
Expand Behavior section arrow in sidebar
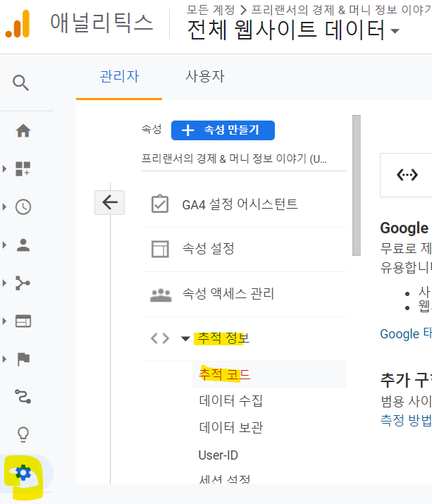(x=4, y=321)
